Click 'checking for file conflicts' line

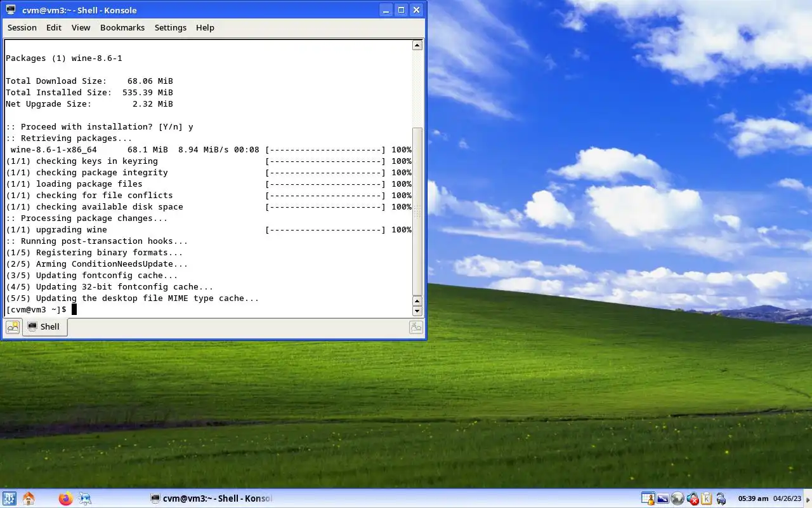click(209, 195)
